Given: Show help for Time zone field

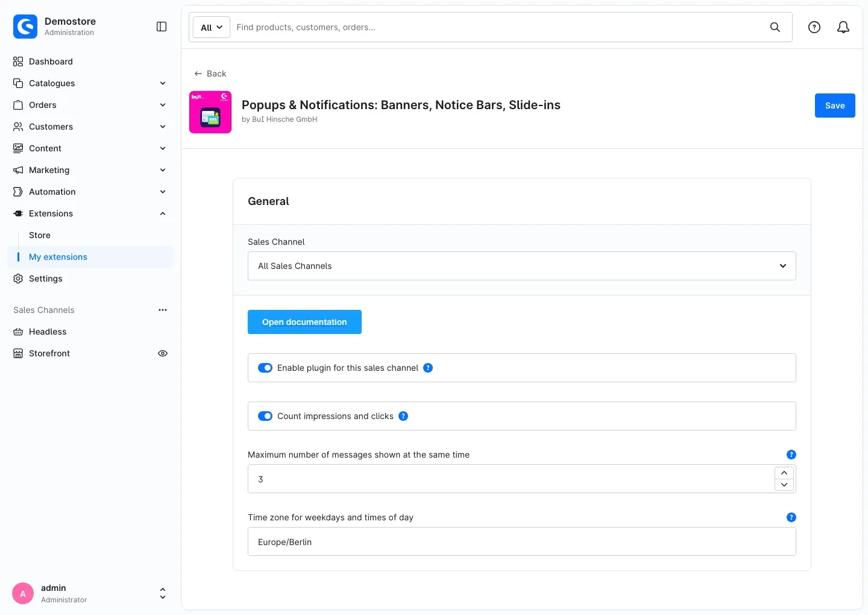Looking at the screenshot, I should click(x=791, y=517).
